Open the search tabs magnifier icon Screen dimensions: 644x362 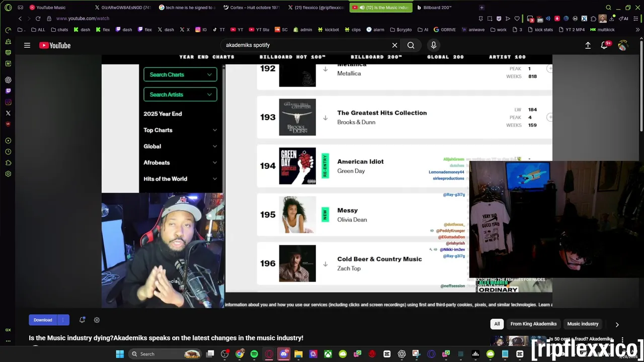click(608, 8)
